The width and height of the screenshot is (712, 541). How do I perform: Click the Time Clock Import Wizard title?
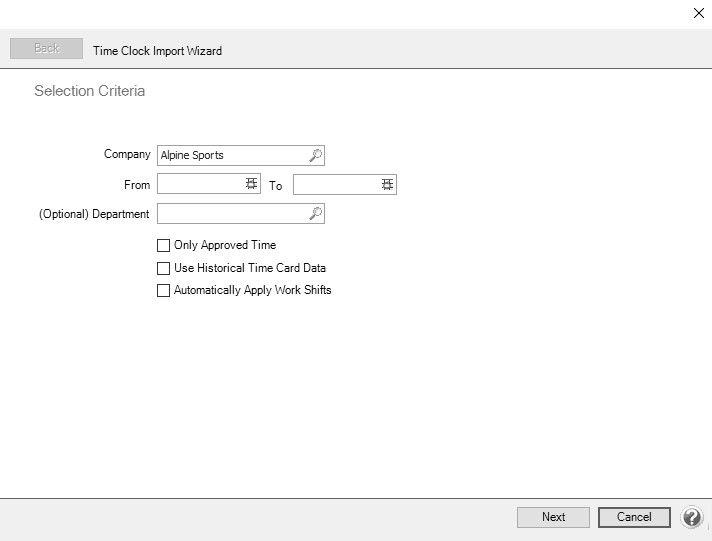(157, 50)
